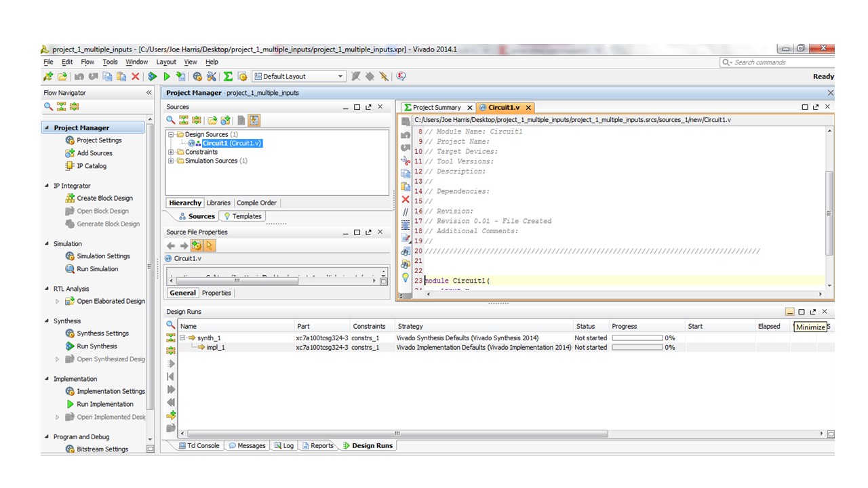Collapse the synth_1 run tree node
The image size is (868, 488).
point(183,338)
